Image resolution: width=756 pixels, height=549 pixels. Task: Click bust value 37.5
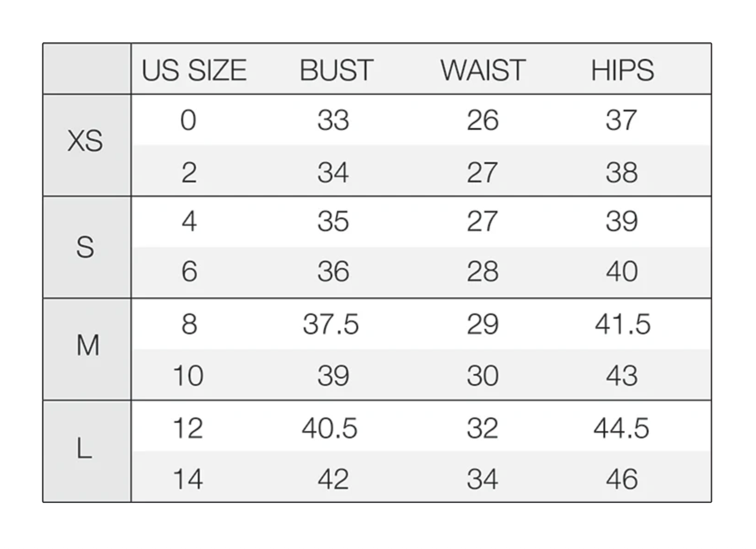click(331, 324)
